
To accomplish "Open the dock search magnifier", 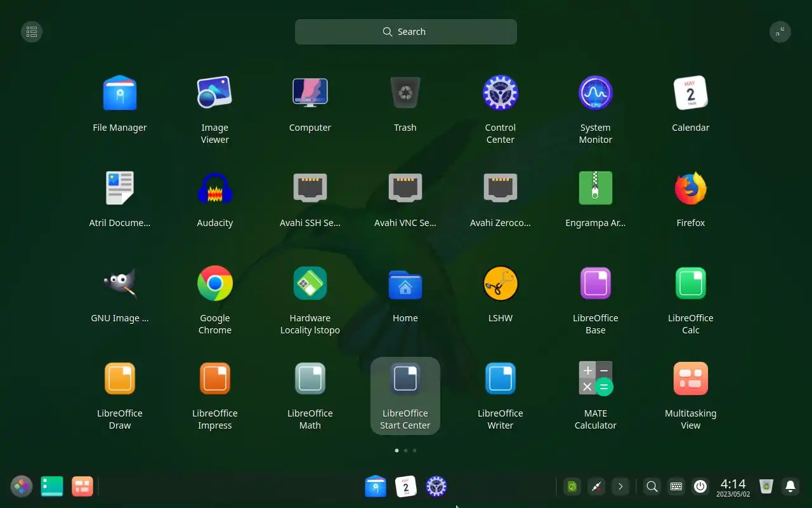I will (652, 486).
